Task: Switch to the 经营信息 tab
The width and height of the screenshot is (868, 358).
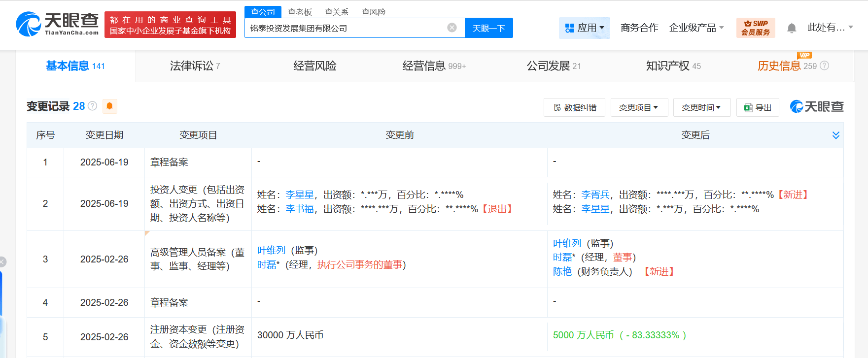Action: click(x=434, y=66)
